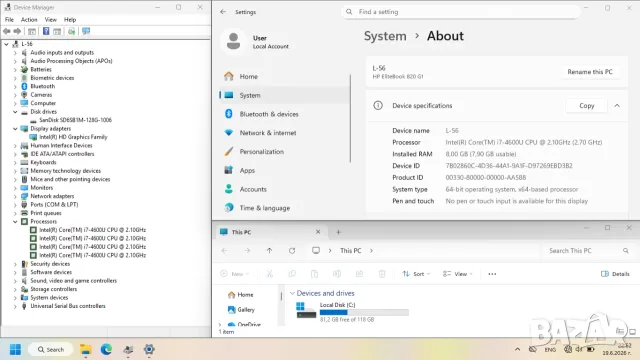Expand Universal Serial Bus controllers node
Image resolution: width=640 pixels, height=360 pixels.
coord(15,306)
